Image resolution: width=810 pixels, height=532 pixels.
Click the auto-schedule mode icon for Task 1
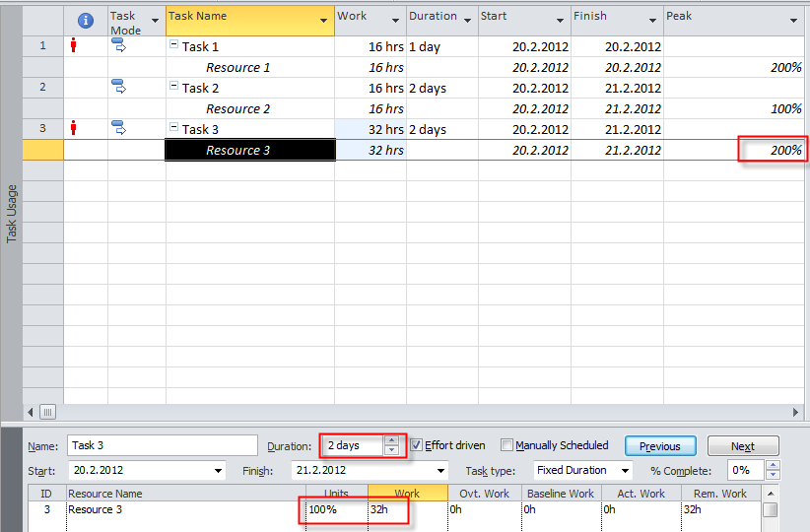tap(119, 45)
